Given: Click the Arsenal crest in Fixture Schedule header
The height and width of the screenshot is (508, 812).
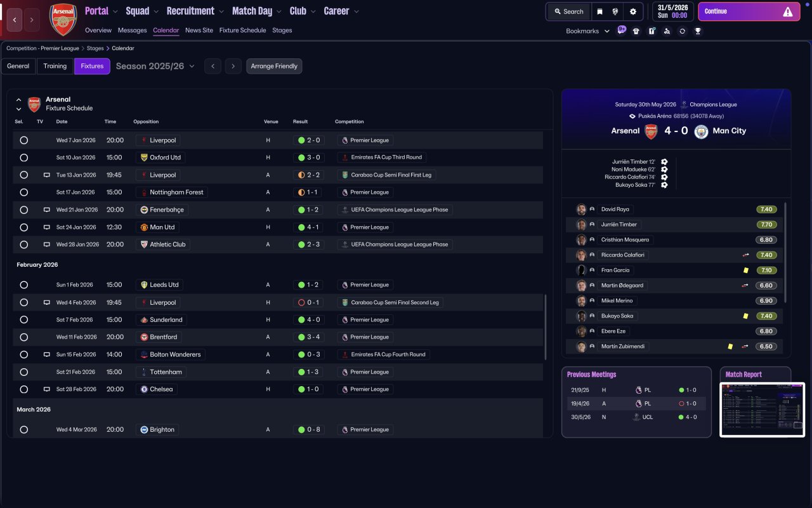Looking at the screenshot, I should pyautogui.click(x=34, y=104).
